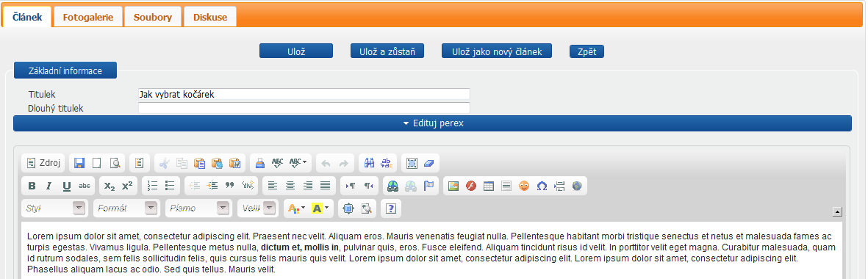Collapse the editor toolbar arrow
The width and height of the screenshot is (868, 279).
tap(837, 211)
